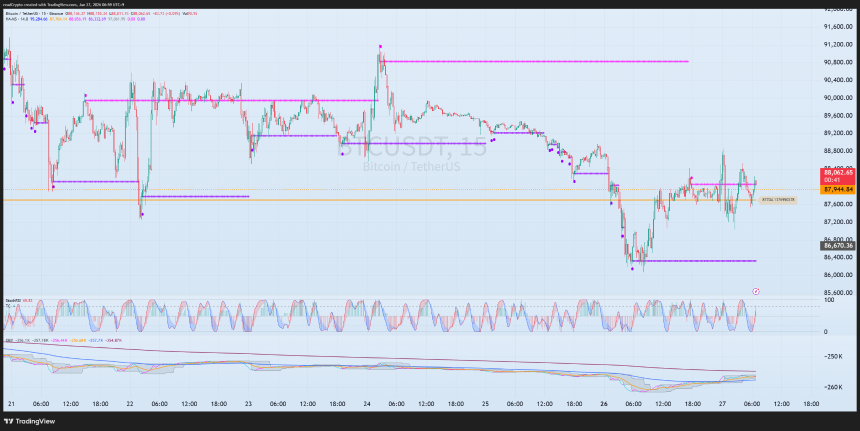Click the 85,600.00 price scale value
The width and height of the screenshot is (860, 431).
(x=839, y=293)
